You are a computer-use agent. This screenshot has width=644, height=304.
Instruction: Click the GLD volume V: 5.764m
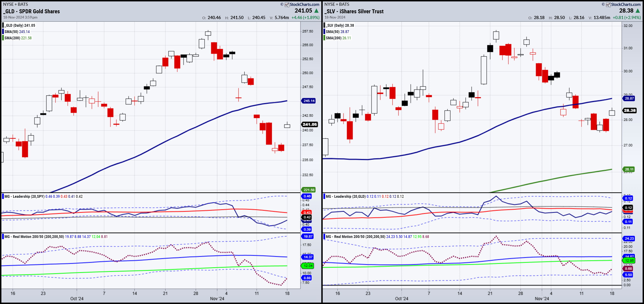pyautogui.click(x=279, y=17)
